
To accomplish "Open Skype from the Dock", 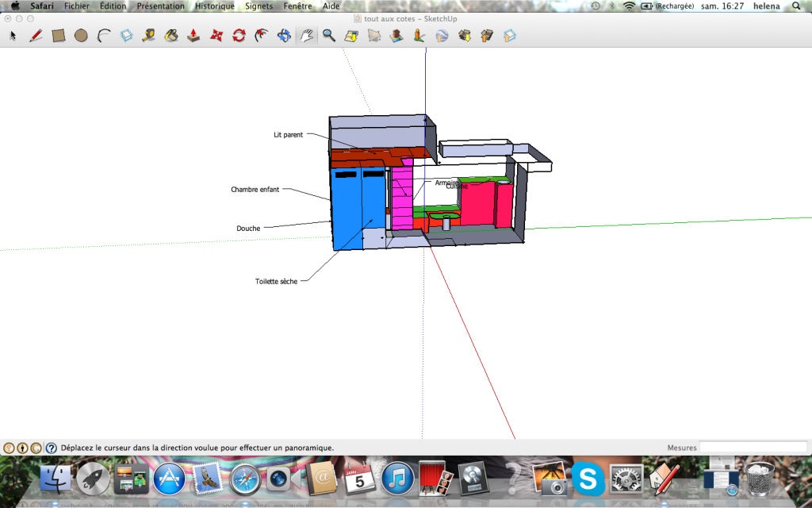I will (588, 478).
